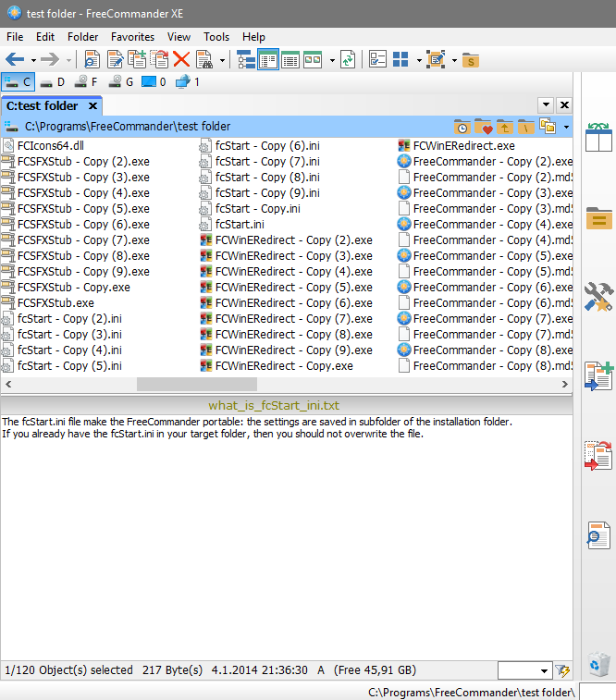The height and width of the screenshot is (700, 616).
Task: Click sidebar copy-with-plus blue arrow icon
Action: (x=599, y=376)
